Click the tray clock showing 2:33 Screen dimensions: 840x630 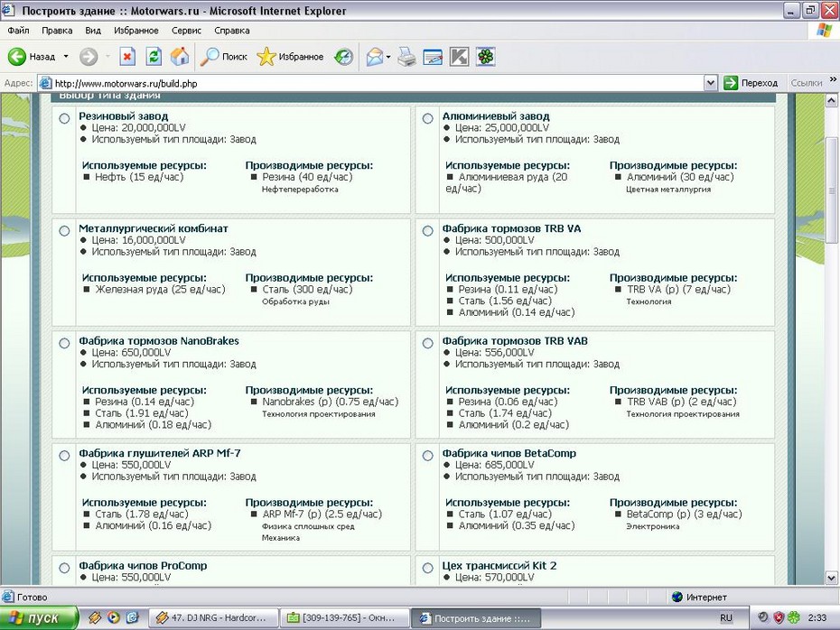(x=817, y=617)
